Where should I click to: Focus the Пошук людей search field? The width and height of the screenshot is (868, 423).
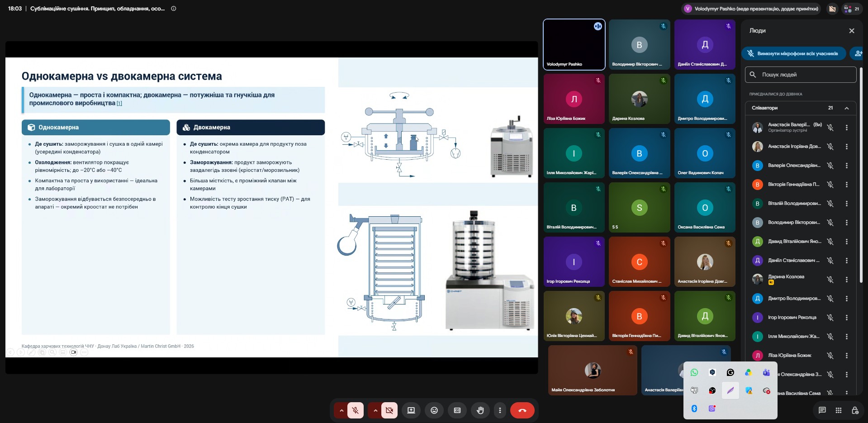[x=801, y=75]
